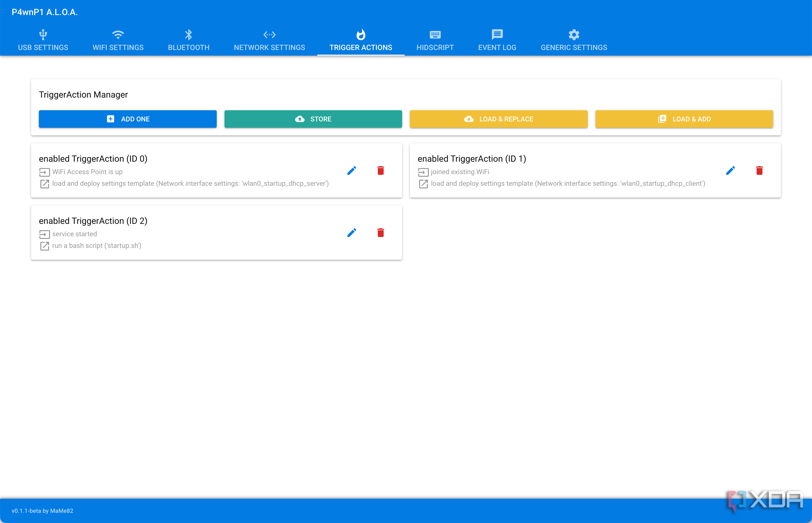Click the ADD ONE button
The height and width of the screenshot is (523, 812).
[x=128, y=119]
